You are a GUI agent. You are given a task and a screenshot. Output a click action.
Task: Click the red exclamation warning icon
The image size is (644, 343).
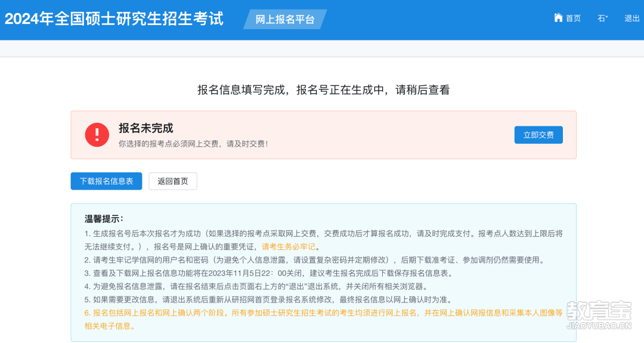click(x=97, y=135)
